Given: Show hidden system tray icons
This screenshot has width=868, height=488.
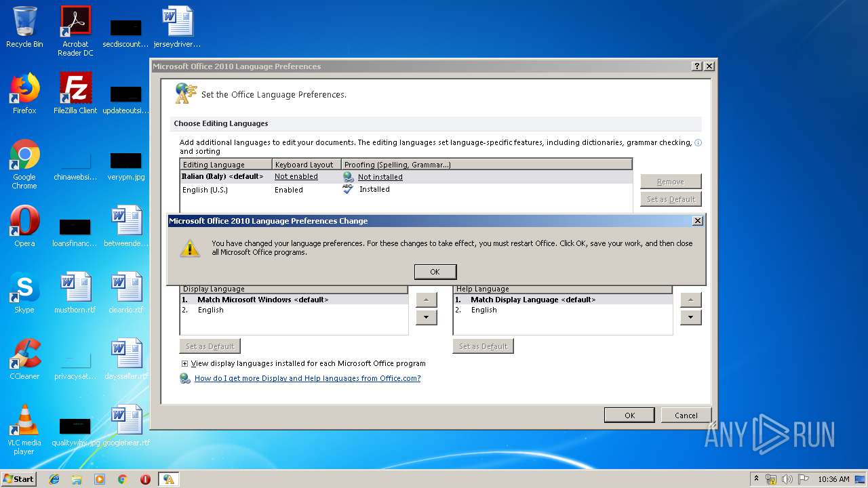Looking at the screenshot, I should pos(756,479).
